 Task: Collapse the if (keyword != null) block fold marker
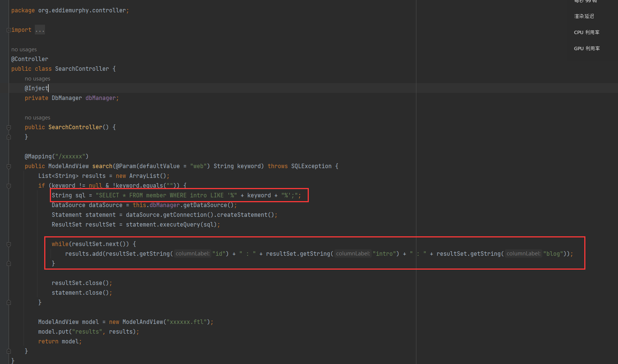9,186
